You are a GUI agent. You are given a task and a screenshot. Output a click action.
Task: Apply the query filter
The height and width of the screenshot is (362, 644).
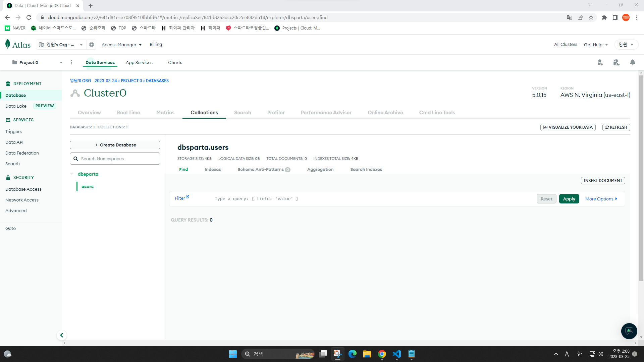[x=569, y=199]
